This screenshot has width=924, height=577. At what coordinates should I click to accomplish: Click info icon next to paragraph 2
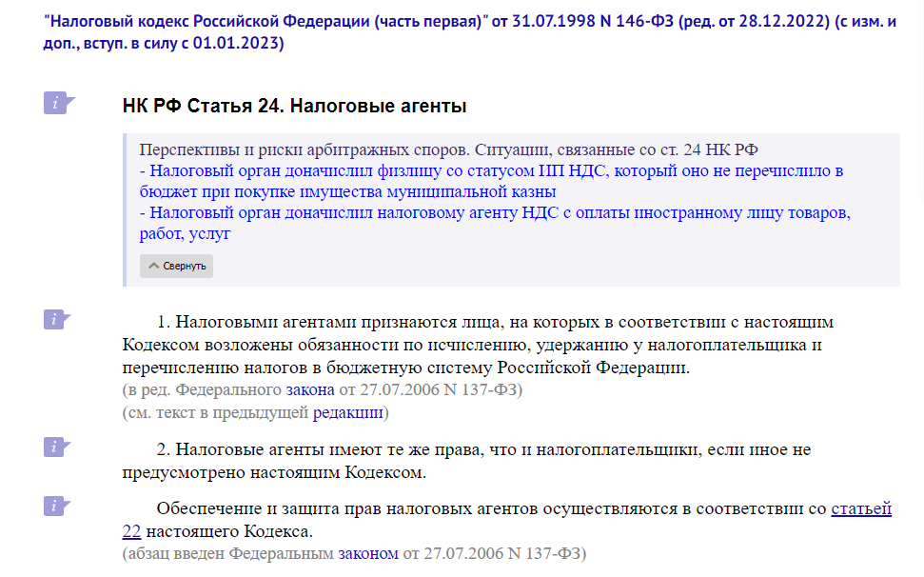point(56,447)
